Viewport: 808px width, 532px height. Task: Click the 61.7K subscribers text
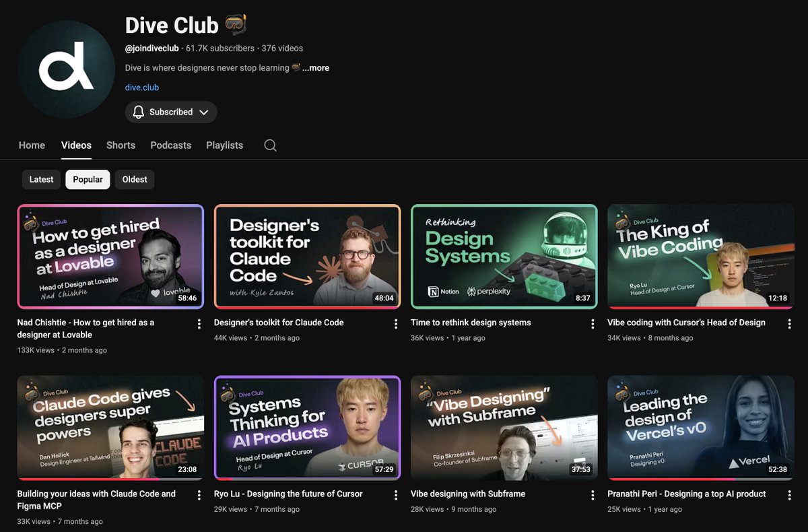click(x=220, y=48)
